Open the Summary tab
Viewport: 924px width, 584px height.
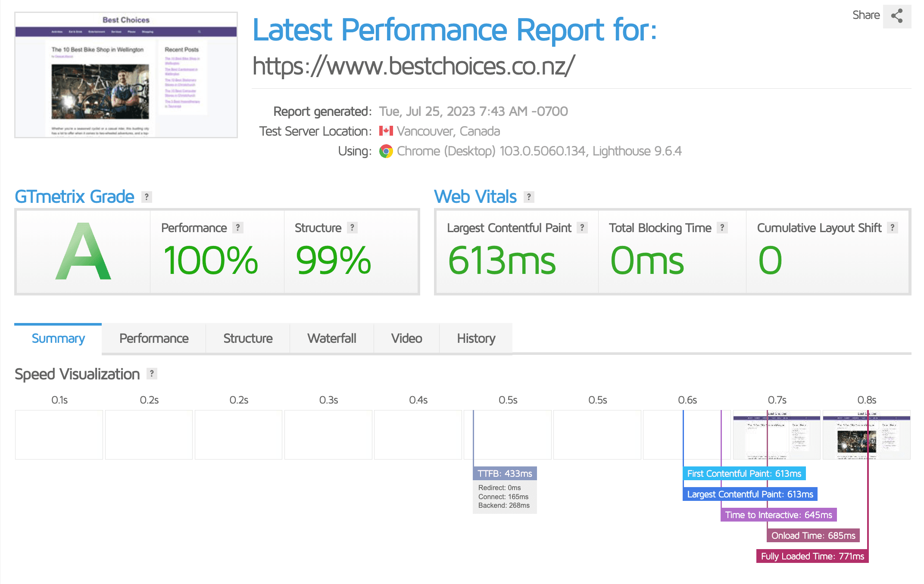(x=58, y=339)
